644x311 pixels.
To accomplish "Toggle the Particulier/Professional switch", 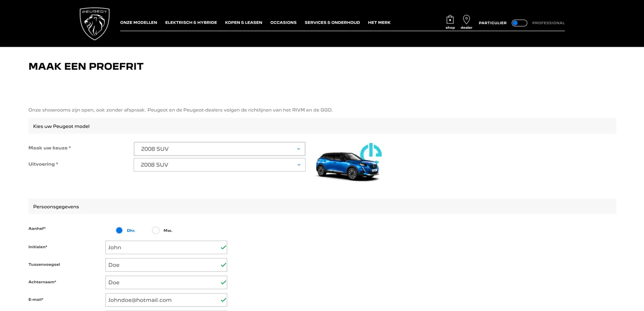I will click(519, 23).
